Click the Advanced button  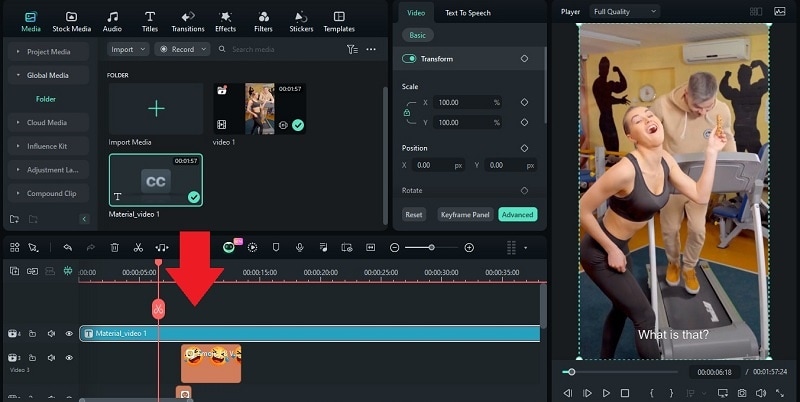(517, 214)
